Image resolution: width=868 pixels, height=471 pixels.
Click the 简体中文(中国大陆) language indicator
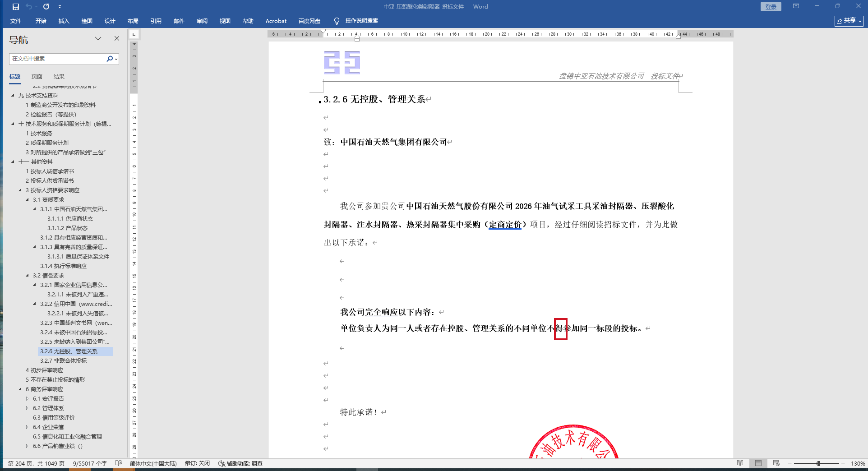(153, 463)
